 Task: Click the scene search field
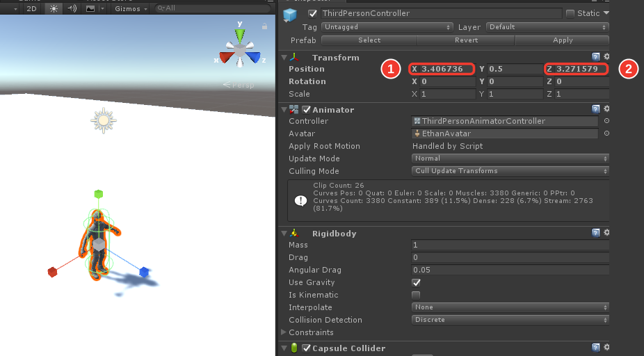pos(213,8)
